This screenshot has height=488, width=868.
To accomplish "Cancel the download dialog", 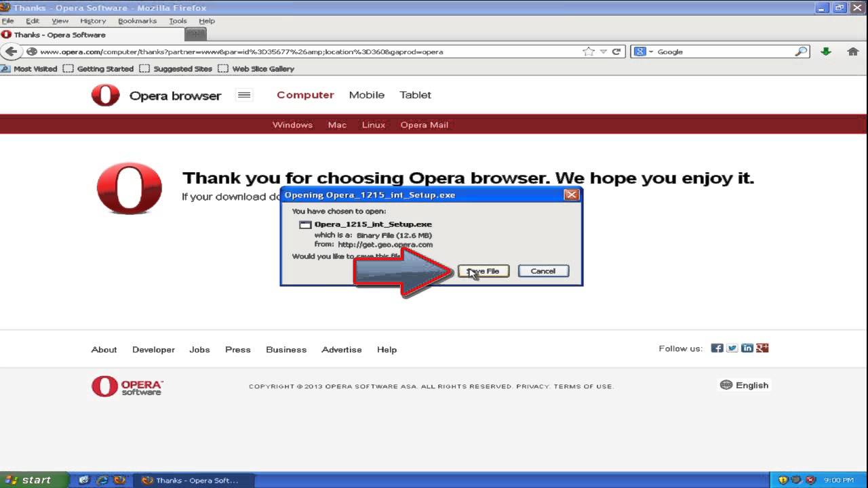I will coord(543,271).
